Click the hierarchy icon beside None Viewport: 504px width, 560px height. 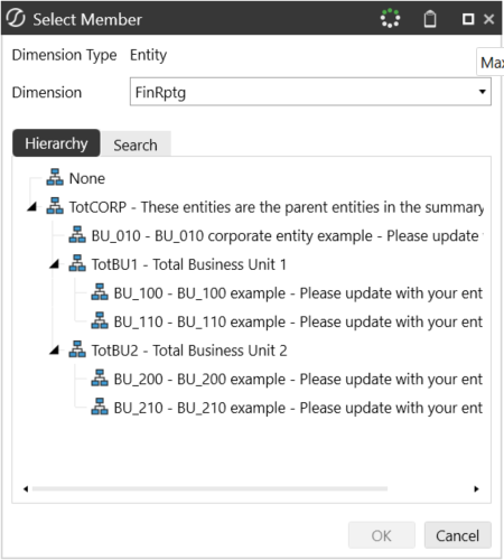pyautogui.click(x=55, y=178)
